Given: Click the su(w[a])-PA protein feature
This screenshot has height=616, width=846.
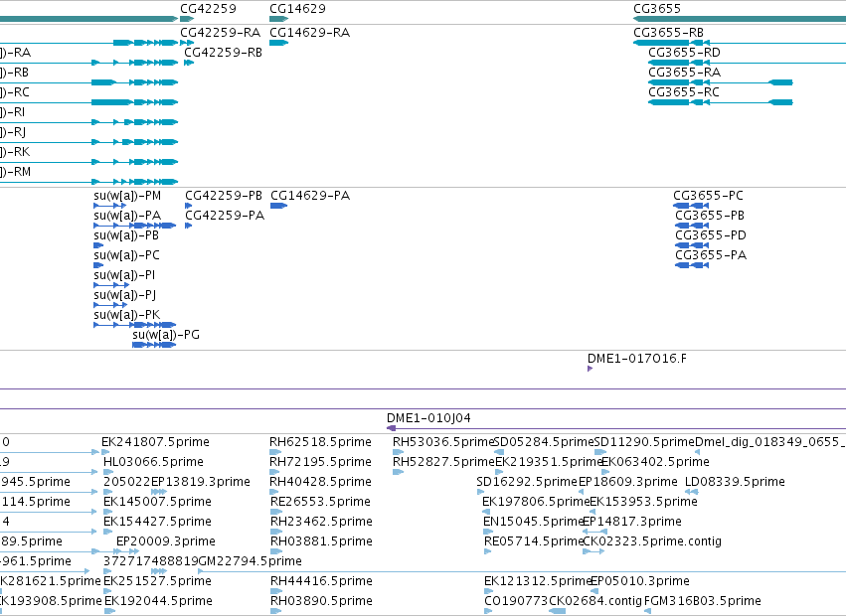Looking at the screenshot, I should 135,226.
